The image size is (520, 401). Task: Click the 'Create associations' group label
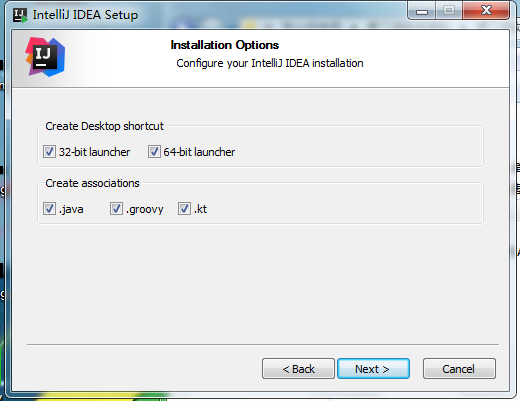tap(92, 183)
